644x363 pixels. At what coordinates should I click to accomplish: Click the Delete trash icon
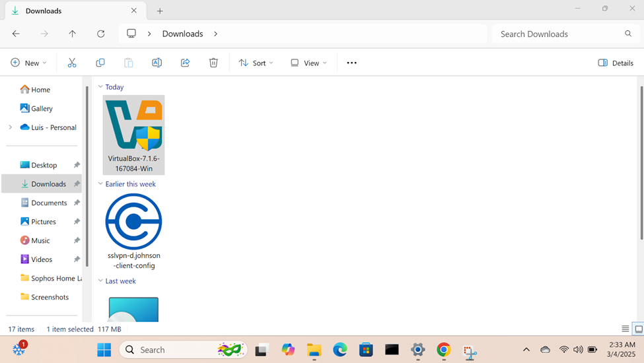(213, 63)
